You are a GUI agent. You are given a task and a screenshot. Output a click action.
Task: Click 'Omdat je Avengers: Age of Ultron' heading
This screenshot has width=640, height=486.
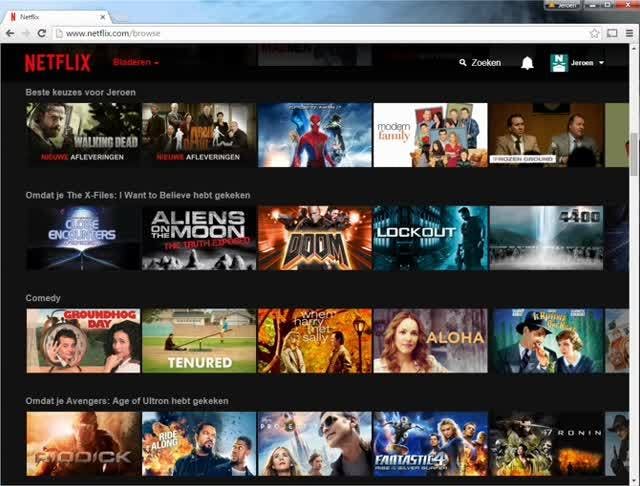click(x=127, y=401)
